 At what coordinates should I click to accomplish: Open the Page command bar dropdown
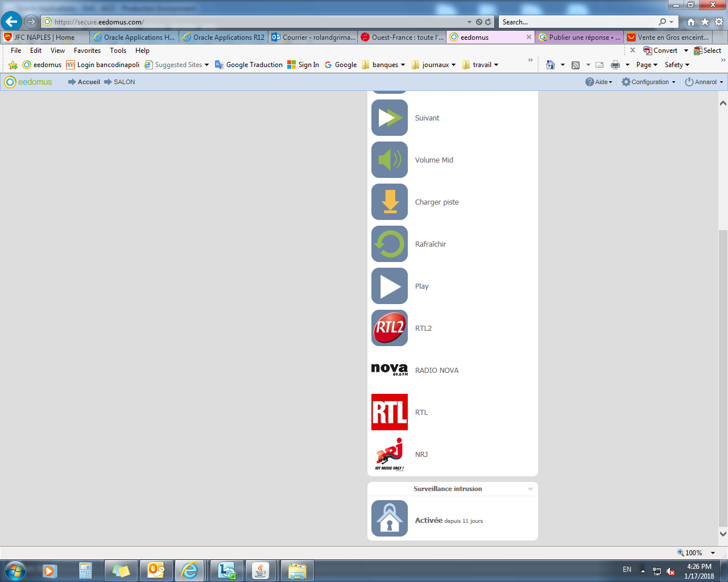(647, 65)
